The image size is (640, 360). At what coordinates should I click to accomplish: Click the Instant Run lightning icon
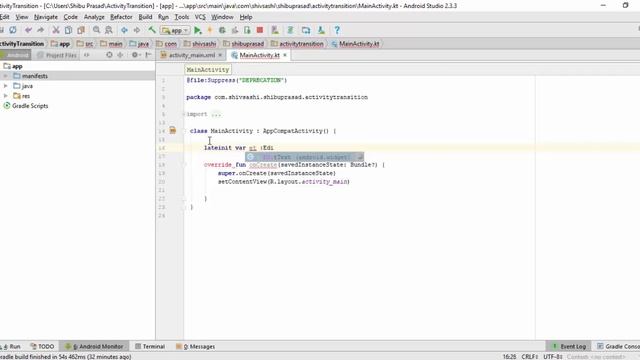point(210,30)
